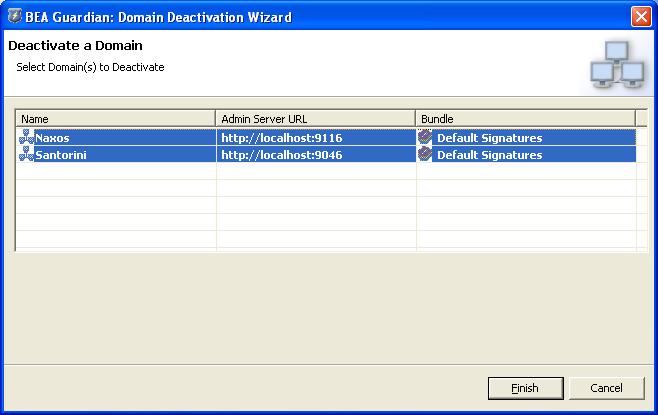Sort by the Name column header
The image size is (658, 415).
tap(115, 119)
